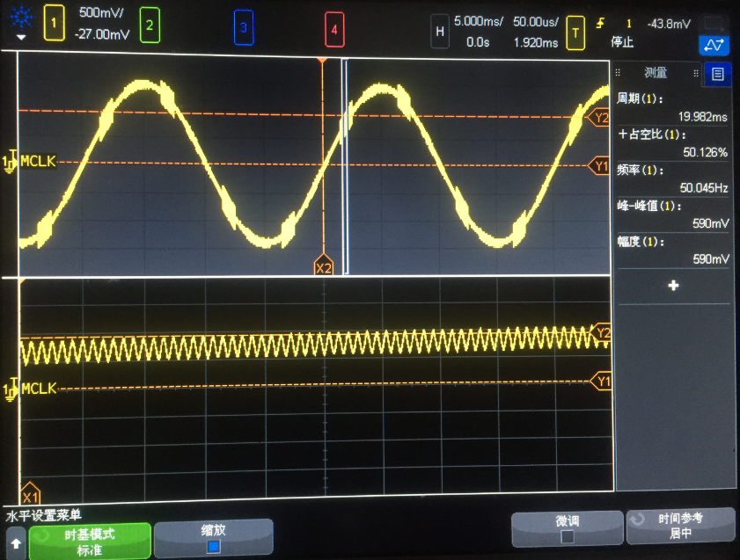Toggle the 微调 fine-adjust checkbox
Viewport: 740px width, 560px height.
(x=567, y=536)
